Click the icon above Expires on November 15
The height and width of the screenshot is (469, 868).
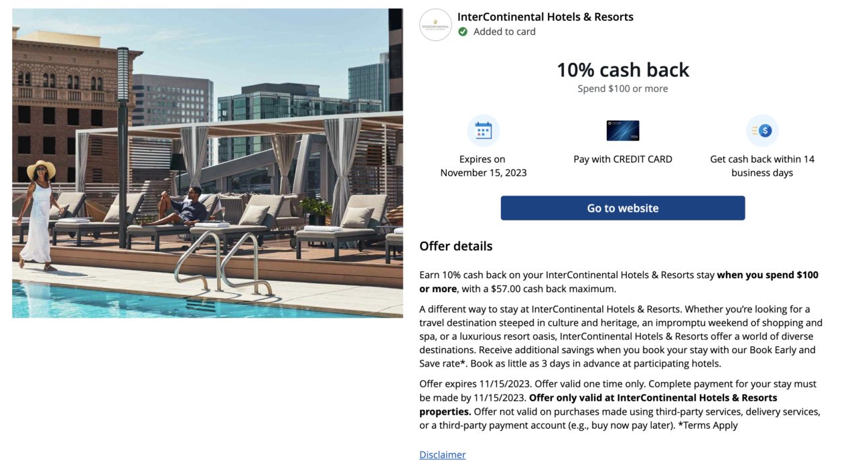[484, 130]
